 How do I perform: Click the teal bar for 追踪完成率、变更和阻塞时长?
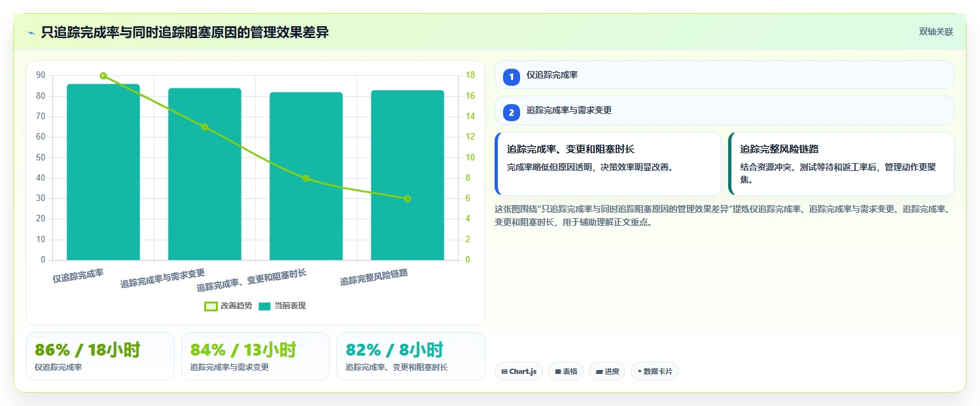click(x=306, y=176)
